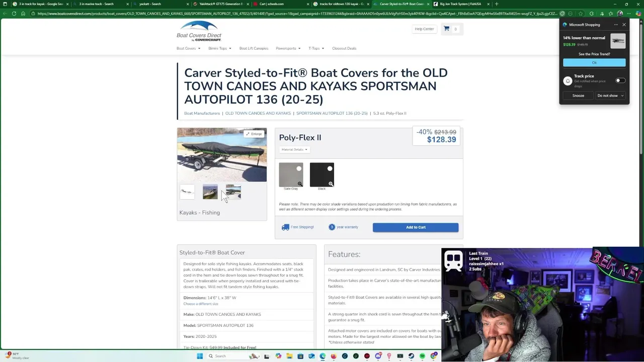
Task: Open Outlook from the taskbar
Action: tap(311, 356)
